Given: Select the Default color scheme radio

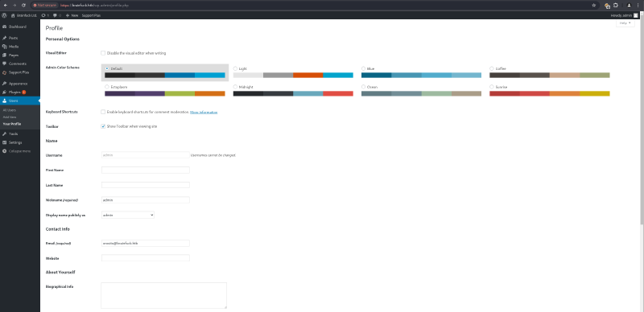Looking at the screenshot, I should [107, 68].
